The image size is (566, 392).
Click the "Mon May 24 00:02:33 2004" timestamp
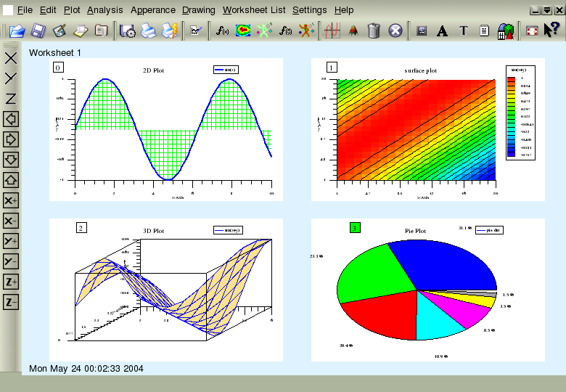click(86, 369)
